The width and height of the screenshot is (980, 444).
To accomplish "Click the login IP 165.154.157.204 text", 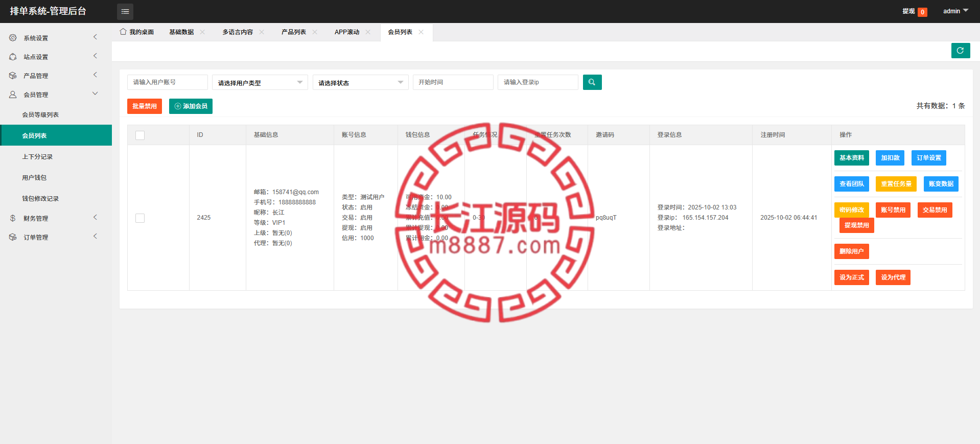I will [706, 218].
